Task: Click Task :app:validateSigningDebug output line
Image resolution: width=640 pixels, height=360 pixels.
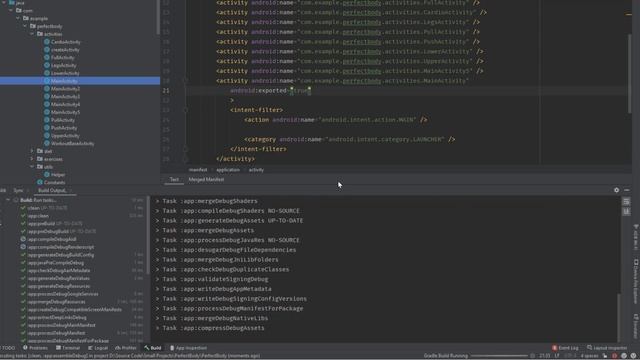Action: (216, 280)
